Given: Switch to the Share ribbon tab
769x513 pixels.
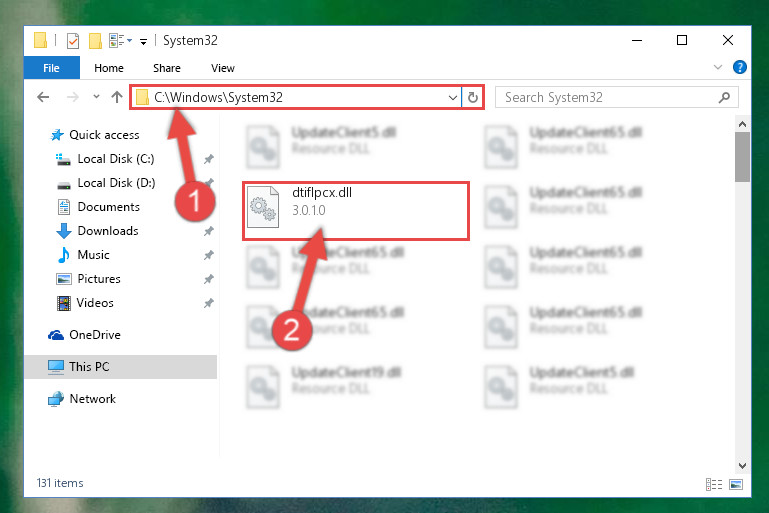Looking at the screenshot, I should 167,68.
